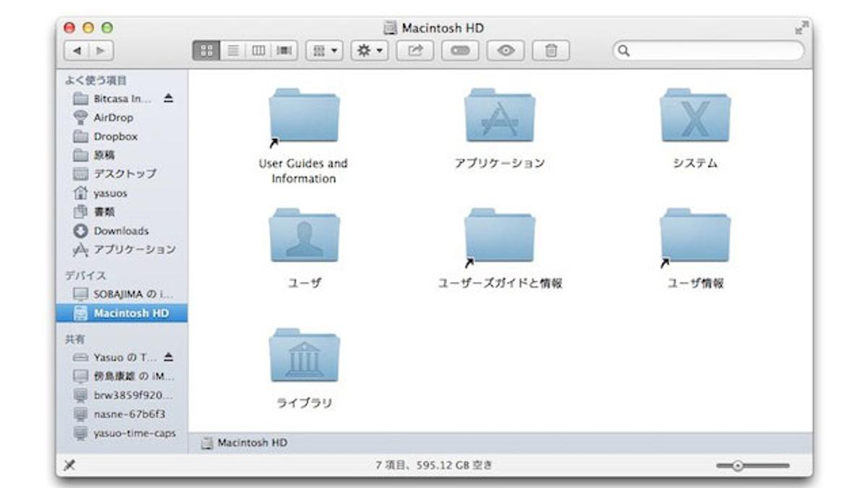This screenshot has height=488, width=868.
Task: Click the search field
Action: pos(708,51)
